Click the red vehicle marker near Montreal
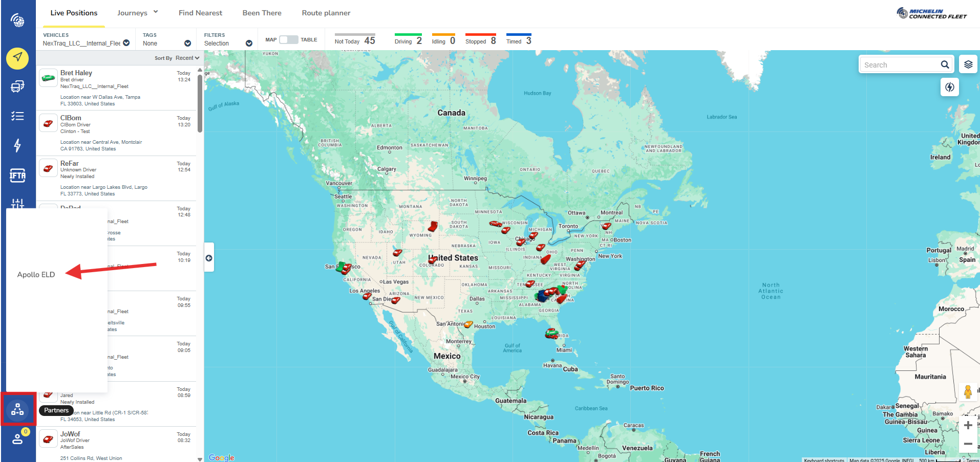The height and width of the screenshot is (462, 980). pos(606,226)
